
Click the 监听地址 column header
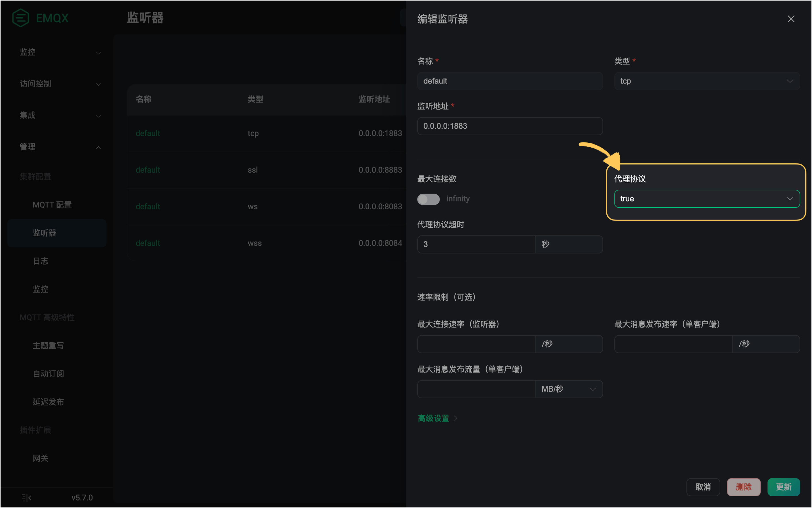[374, 99]
